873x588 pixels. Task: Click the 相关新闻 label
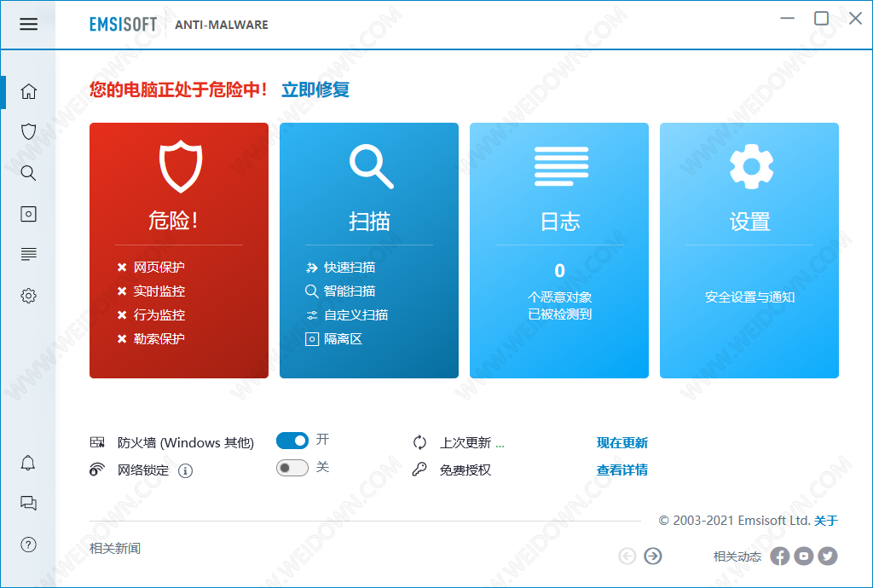pos(115,549)
